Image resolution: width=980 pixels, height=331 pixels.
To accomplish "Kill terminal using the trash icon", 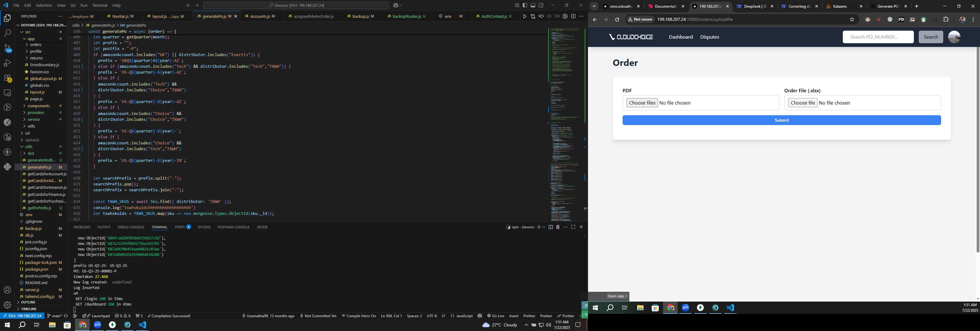I will (x=558, y=227).
